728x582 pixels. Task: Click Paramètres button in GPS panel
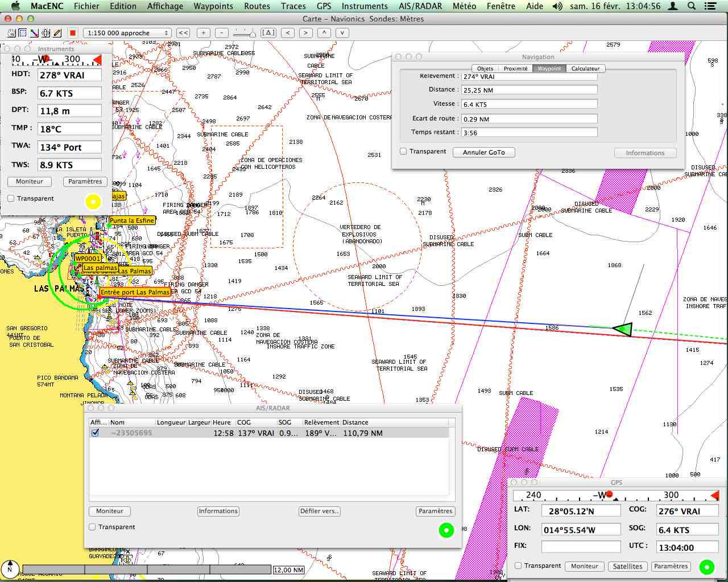671,566
